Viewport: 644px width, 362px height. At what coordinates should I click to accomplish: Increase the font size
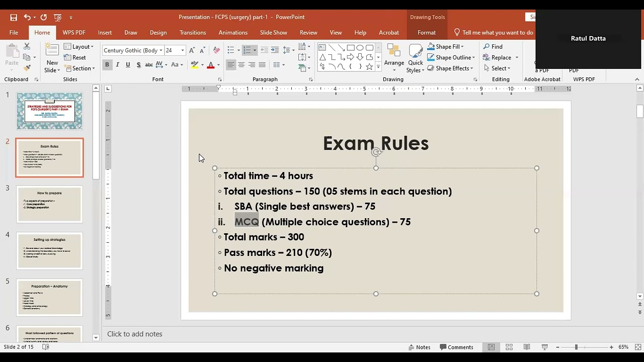pyautogui.click(x=192, y=50)
